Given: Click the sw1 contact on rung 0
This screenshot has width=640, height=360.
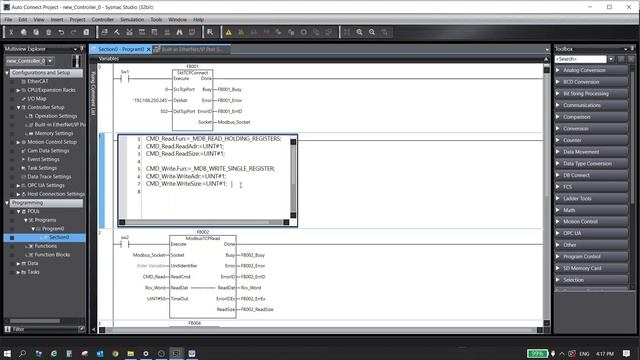Looking at the screenshot, I should coord(124,78).
